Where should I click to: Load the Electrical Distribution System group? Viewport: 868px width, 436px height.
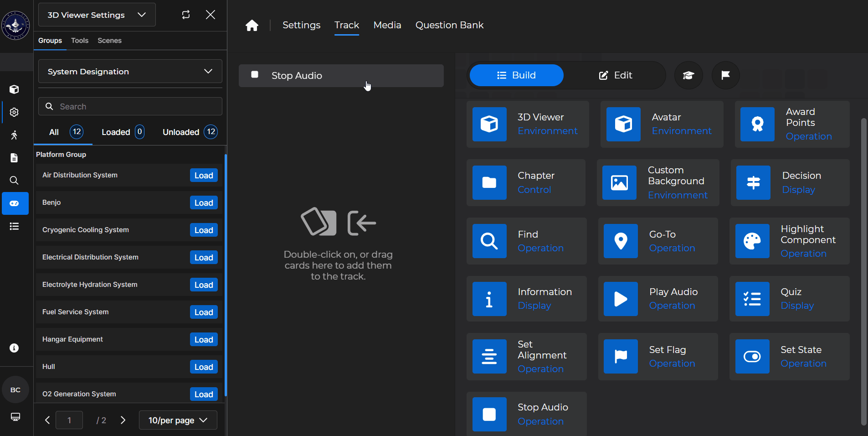204,258
